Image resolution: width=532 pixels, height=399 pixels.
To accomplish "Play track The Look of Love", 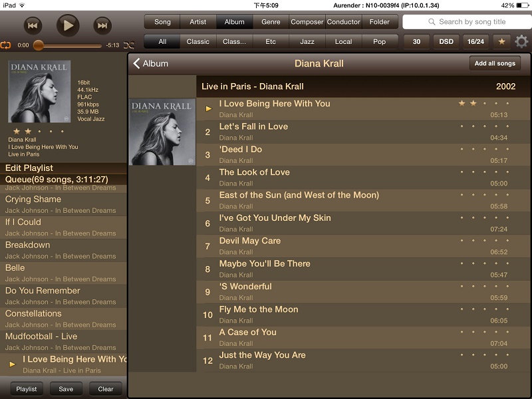I will coord(363,178).
